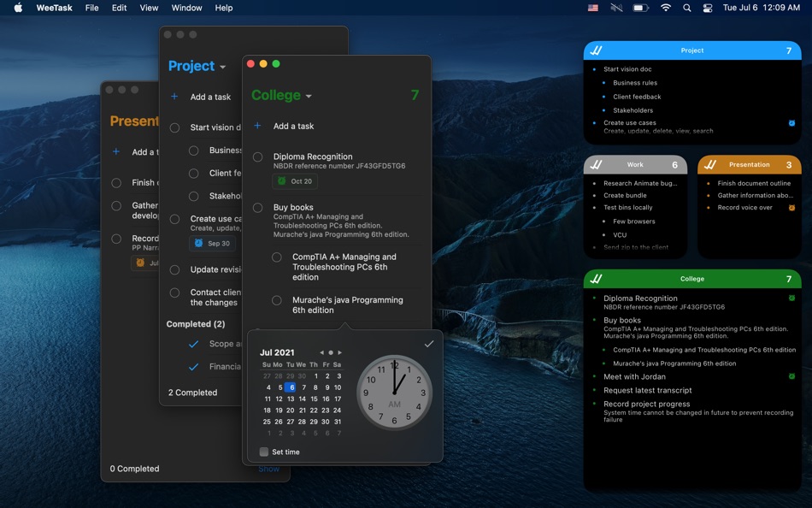Open the View menu
Screen dimensions: 812x508
coord(149,8)
